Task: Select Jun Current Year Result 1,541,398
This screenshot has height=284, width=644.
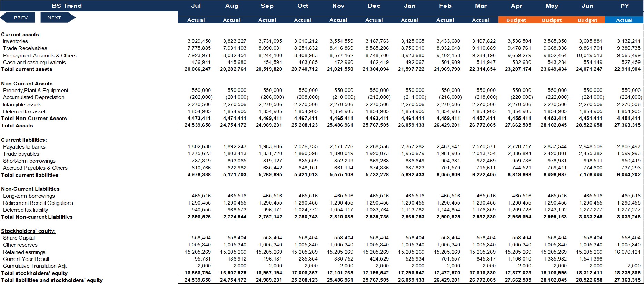Action: pos(591,259)
